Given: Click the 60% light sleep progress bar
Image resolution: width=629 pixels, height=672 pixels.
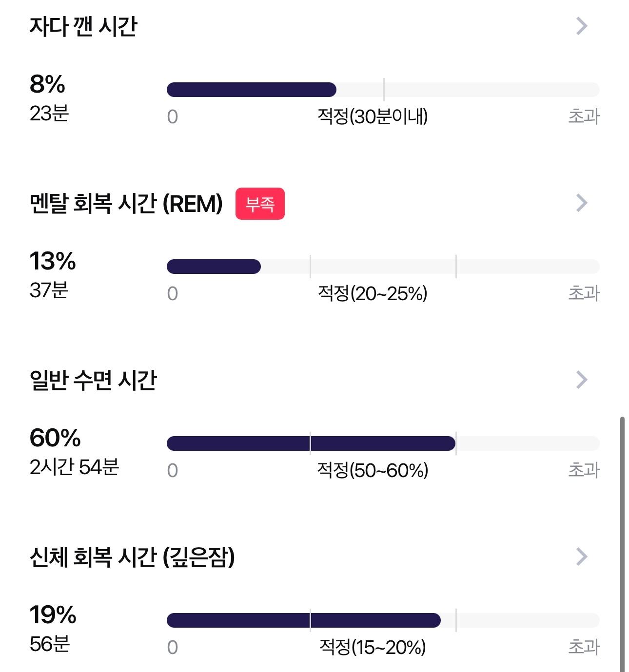Looking at the screenshot, I should point(383,443).
